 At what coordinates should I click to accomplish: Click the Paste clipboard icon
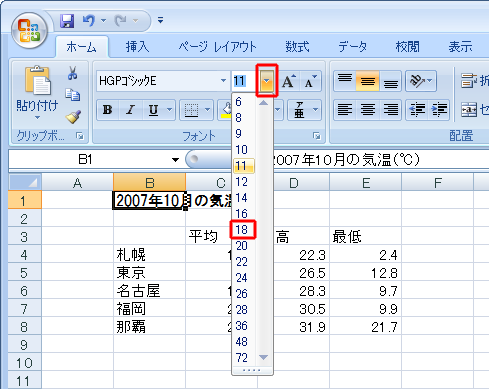[37, 80]
